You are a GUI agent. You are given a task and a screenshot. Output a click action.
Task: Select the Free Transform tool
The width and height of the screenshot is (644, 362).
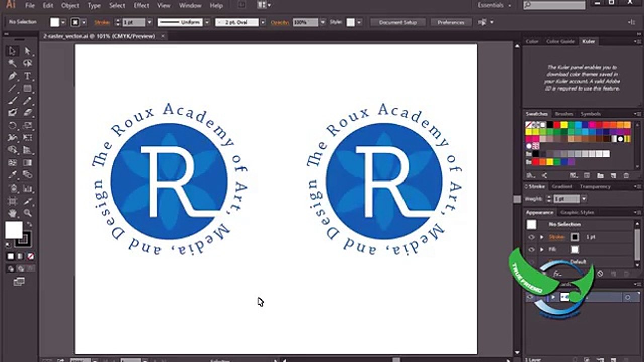click(28, 138)
